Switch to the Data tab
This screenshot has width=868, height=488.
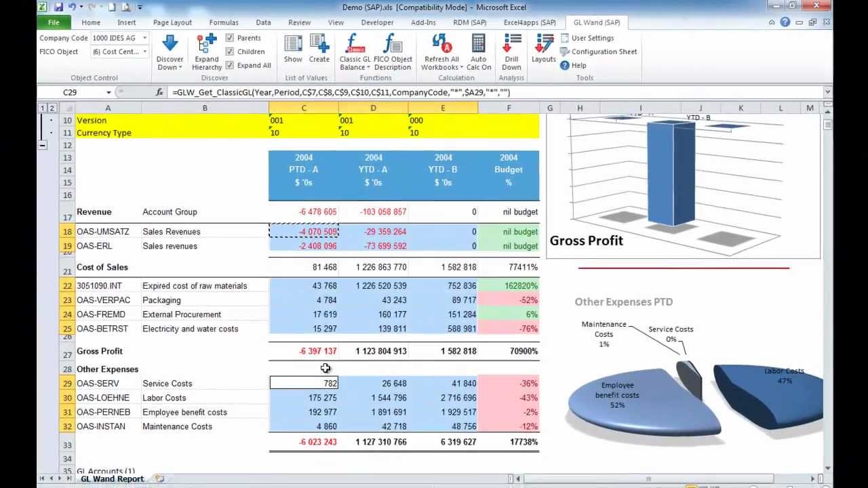pos(263,22)
